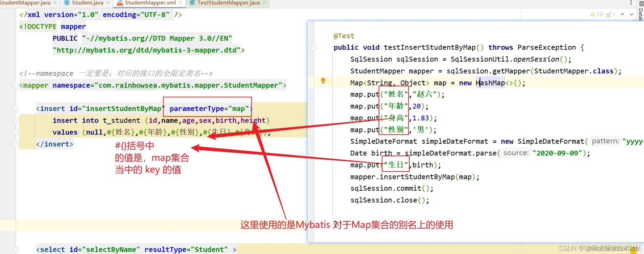Image resolution: width=644 pixels, height=254 pixels.
Task: Click the yellow warnings count indicator
Action: tap(596, 15)
